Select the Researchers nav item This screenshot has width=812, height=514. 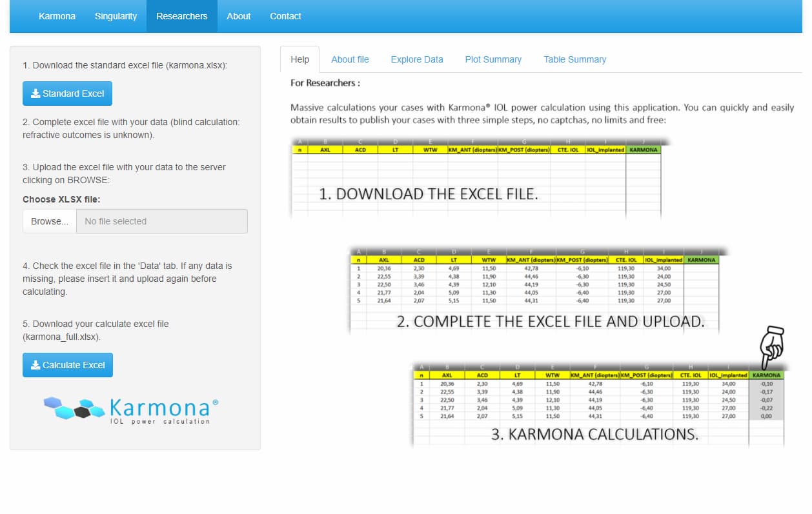182,16
